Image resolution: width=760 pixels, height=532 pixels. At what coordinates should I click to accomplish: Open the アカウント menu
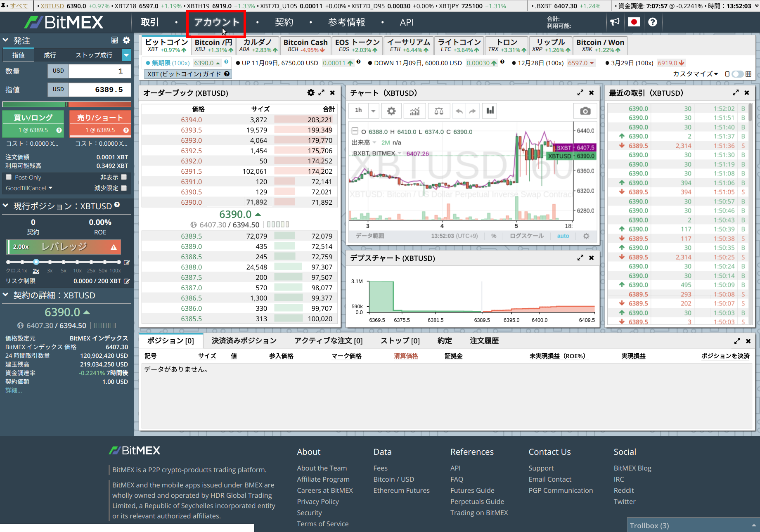[217, 22]
